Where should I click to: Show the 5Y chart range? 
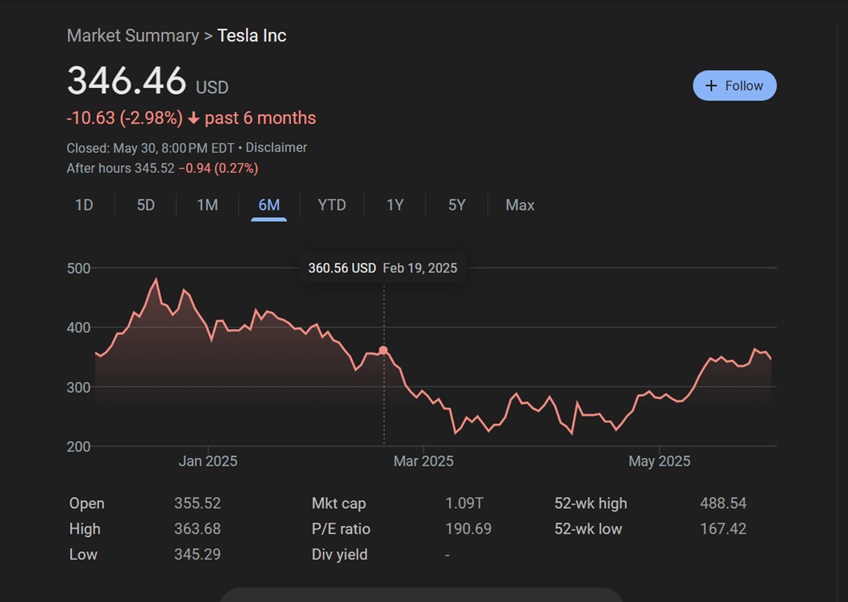click(x=456, y=205)
